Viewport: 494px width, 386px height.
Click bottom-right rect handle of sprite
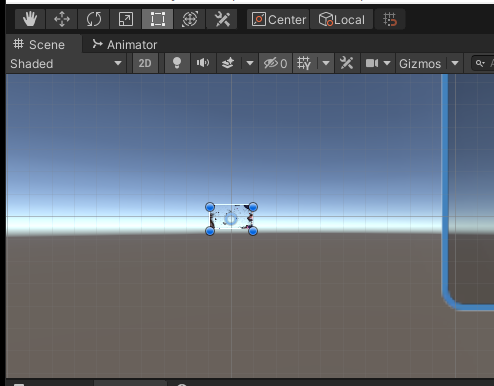(253, 231)
